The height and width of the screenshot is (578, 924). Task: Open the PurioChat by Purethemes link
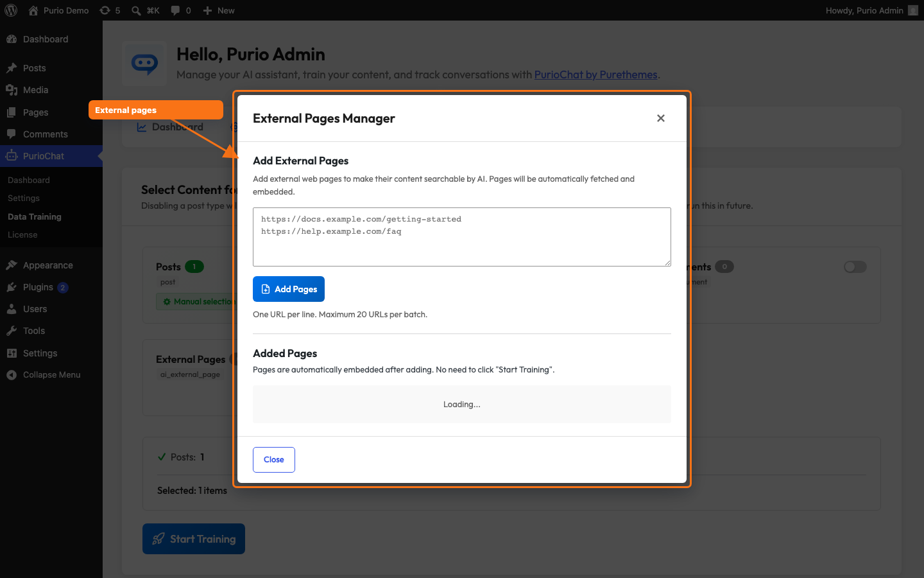click(x=596, y=74)
